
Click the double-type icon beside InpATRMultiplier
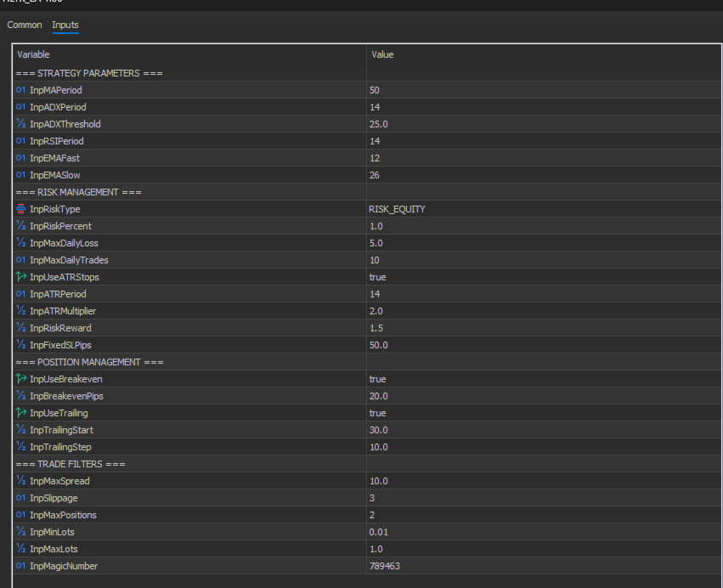point(20,311)
